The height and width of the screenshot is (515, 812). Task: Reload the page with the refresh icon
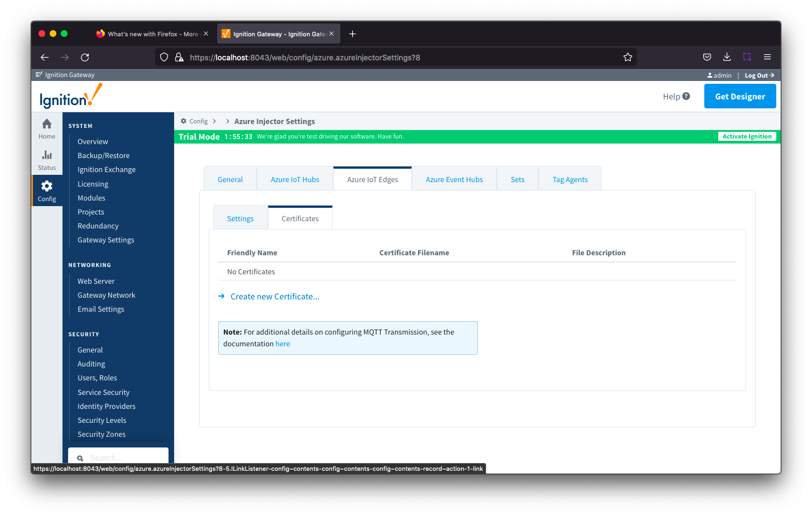tap(85, 57)
